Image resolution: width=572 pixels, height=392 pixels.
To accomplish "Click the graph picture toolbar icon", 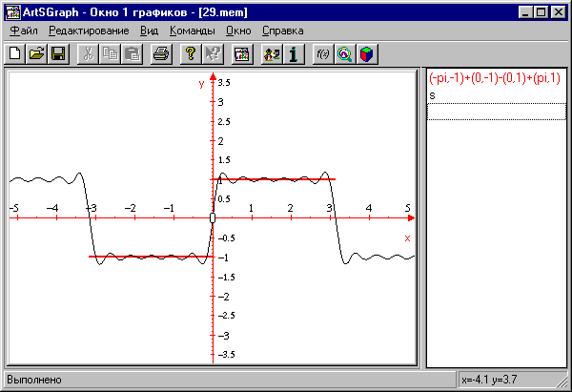I will (241, 54).
